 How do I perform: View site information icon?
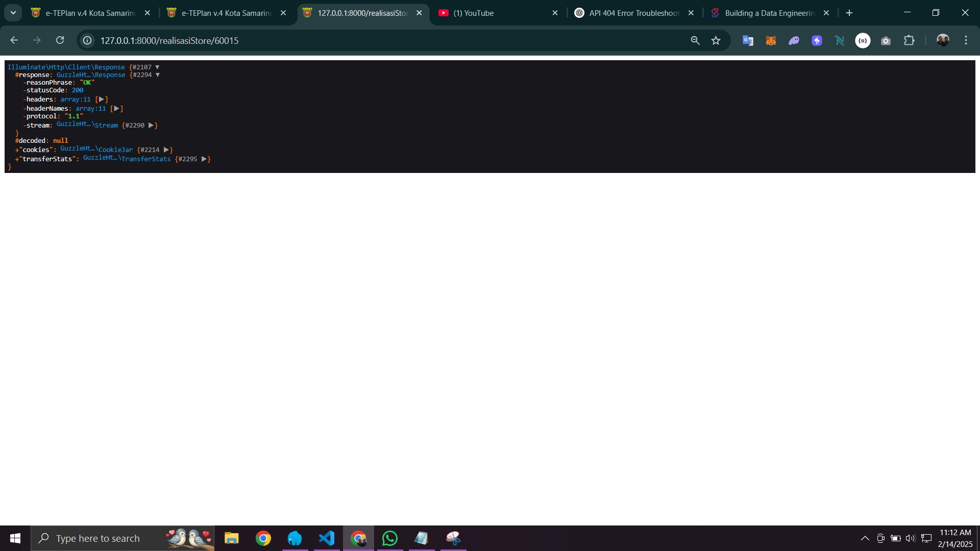(87, 40)
